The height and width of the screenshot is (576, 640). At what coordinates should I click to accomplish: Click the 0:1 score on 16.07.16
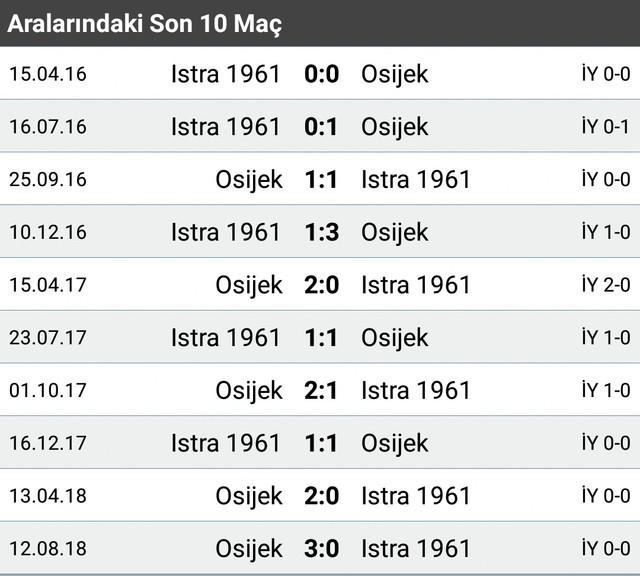(x=321, y=127)
